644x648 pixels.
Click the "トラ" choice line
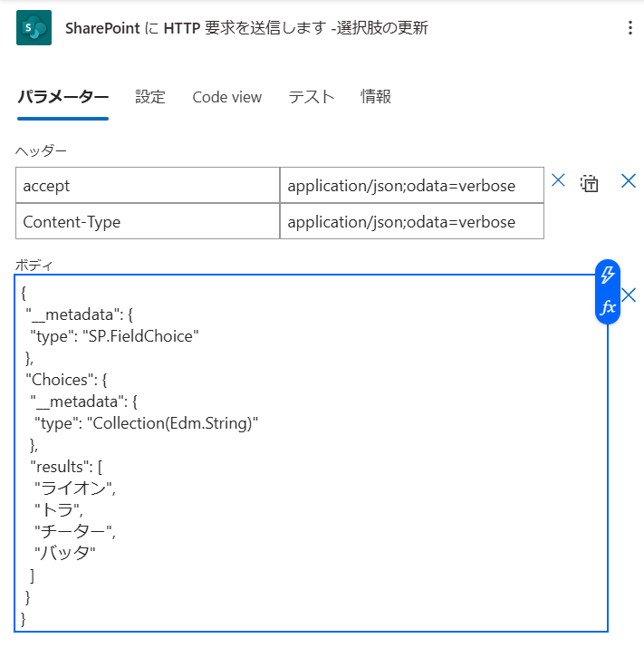click(59, 510)
